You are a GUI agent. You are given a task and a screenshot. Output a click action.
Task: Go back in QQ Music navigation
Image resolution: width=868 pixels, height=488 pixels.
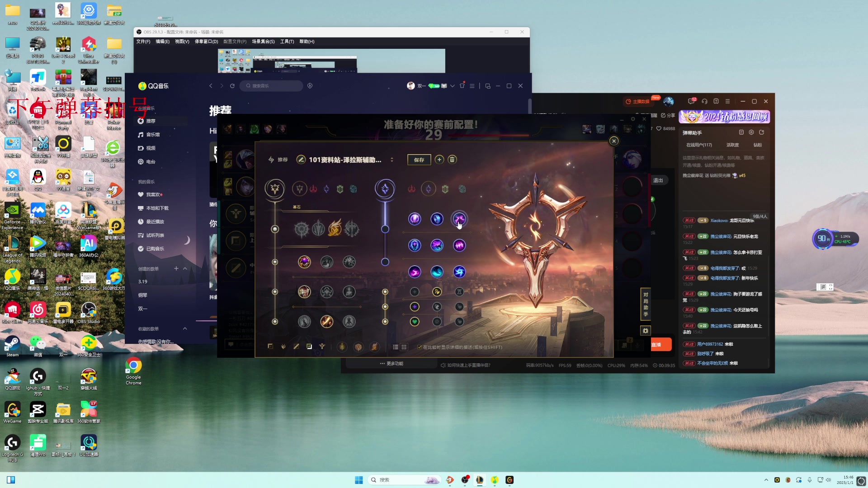coord(211,86)
